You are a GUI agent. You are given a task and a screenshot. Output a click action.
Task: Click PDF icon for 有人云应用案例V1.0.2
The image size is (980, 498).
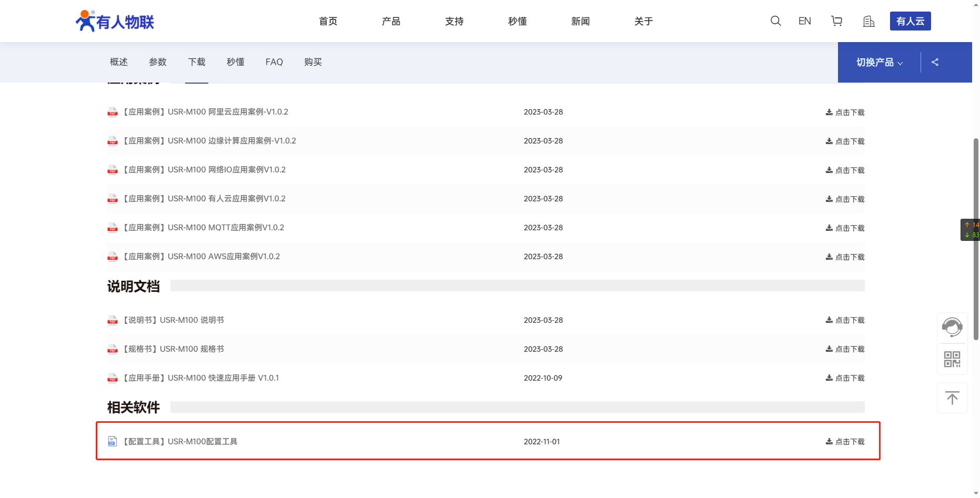tap(113, 199)
